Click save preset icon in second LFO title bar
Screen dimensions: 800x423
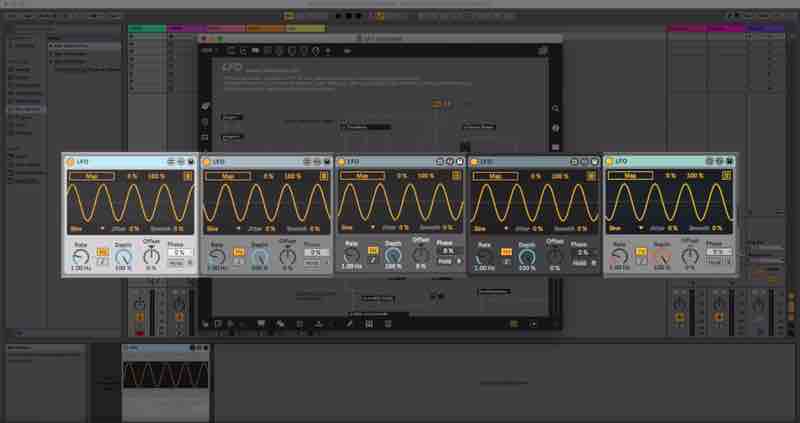[x=327, y=162]
